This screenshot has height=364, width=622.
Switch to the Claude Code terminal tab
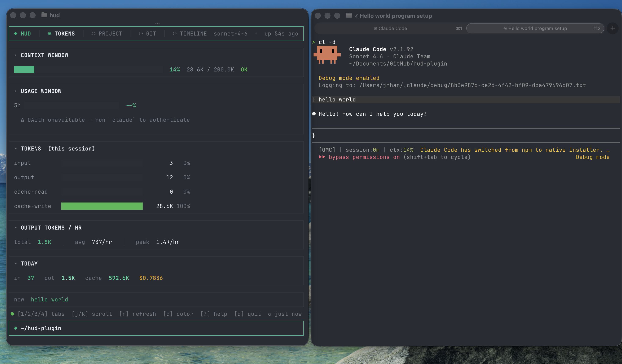tap(390, 28)
